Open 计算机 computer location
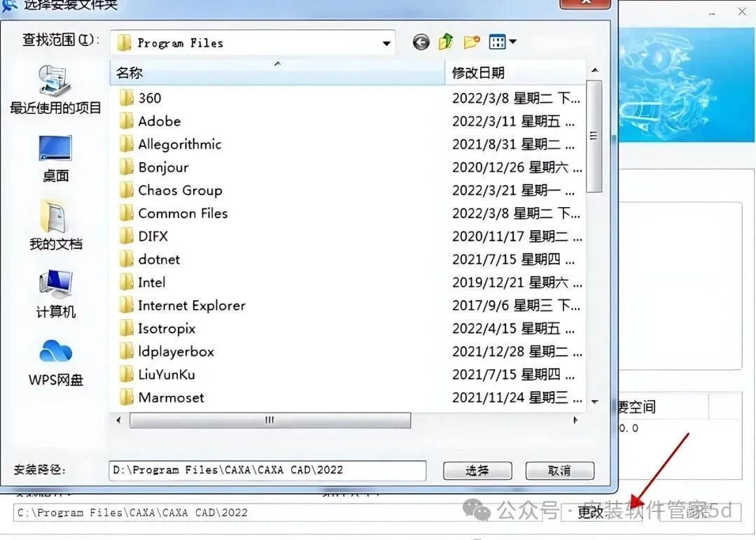 pyautogui.click(x=55, y=294)
